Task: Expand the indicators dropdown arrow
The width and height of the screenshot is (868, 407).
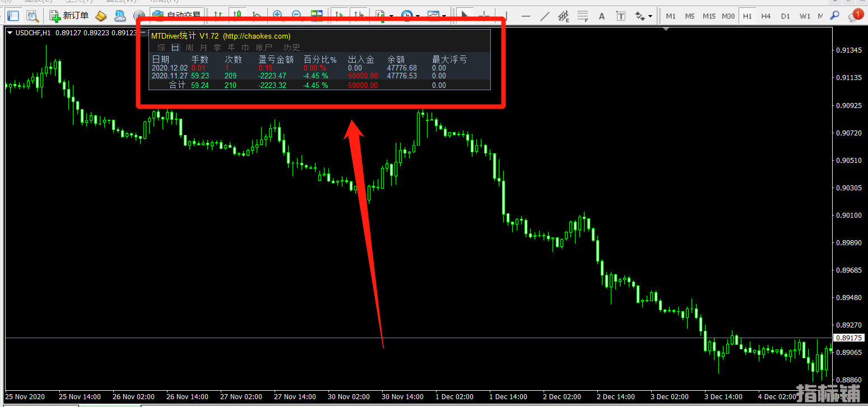Action: click(x=391, y=16)
